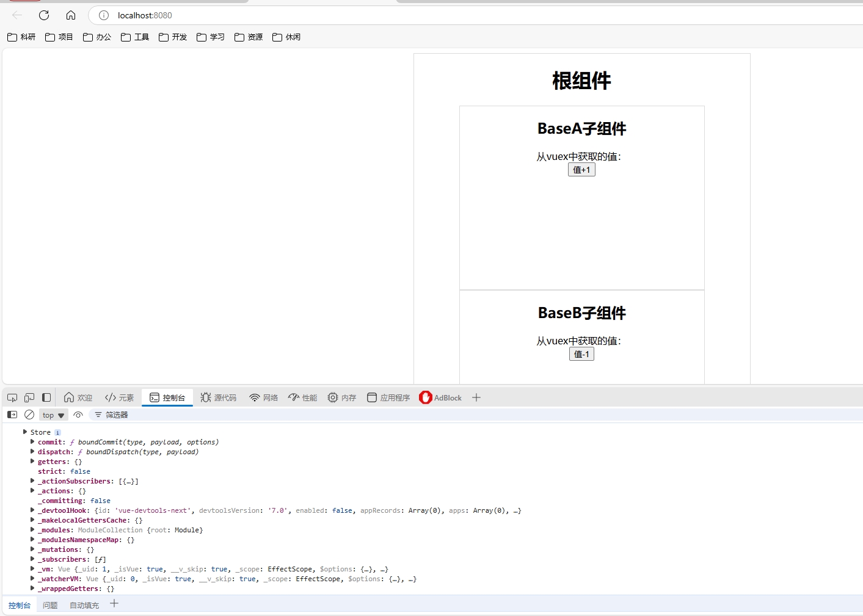Click the 值-1 button in BaseB
The width and height of the screenshot is (863, 616).
pos(581,354)
